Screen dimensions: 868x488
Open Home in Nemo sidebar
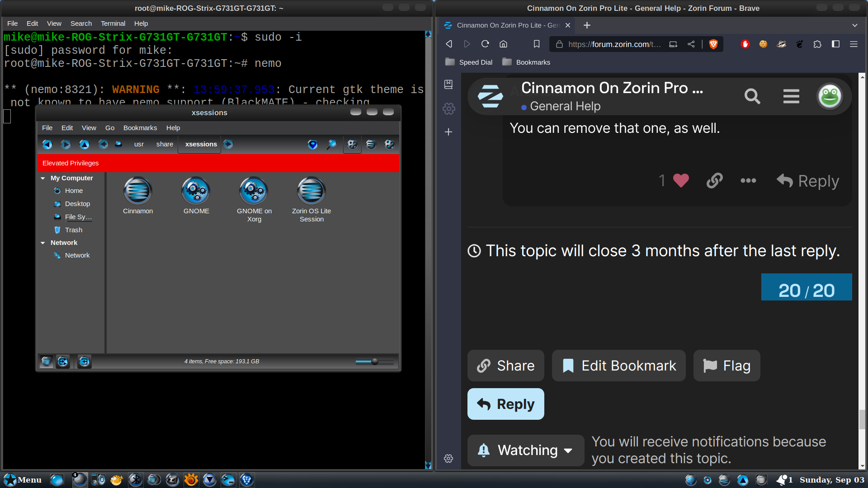(x=73, y=191)
